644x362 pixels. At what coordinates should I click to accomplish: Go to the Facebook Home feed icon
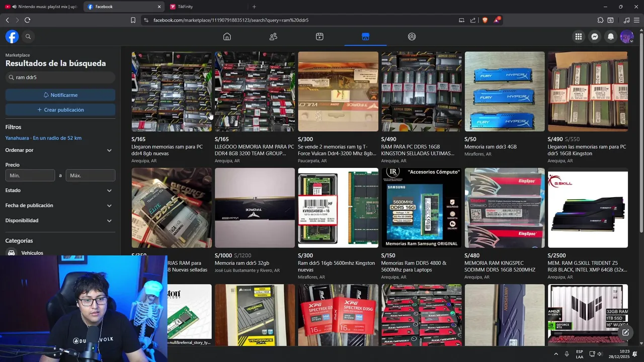coord(227,37)
